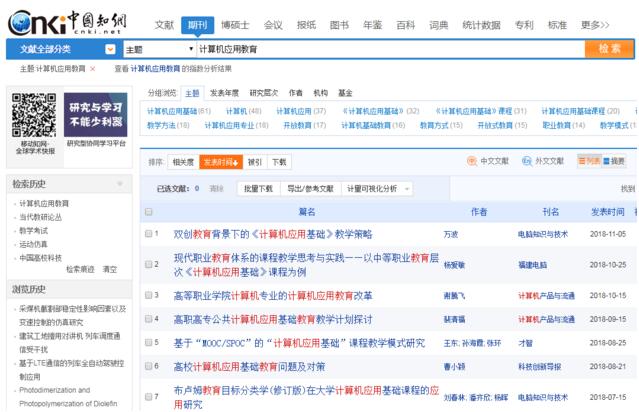Image resolution: width=639 pixels, height=412 pixels.
Task: Sort by the 发表时间 column header
Action: (608, 212)
